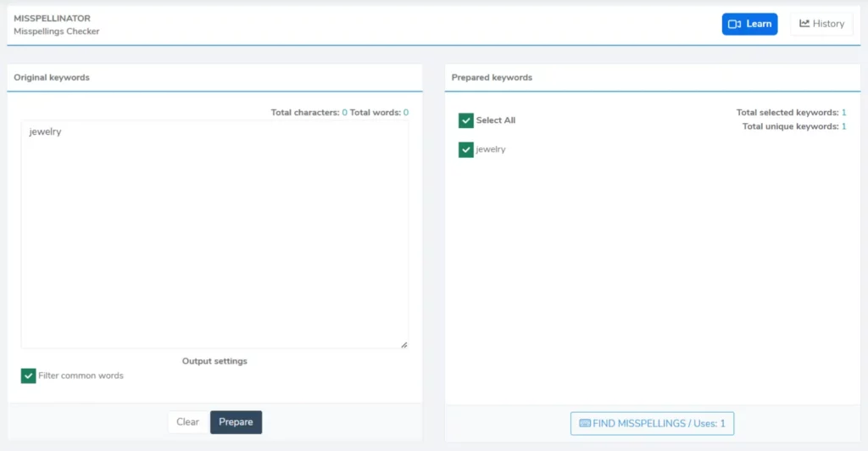Screen dimensions: 868x451
Task: Click the keyboard icon on Find Misspellings
Action: 585,423
